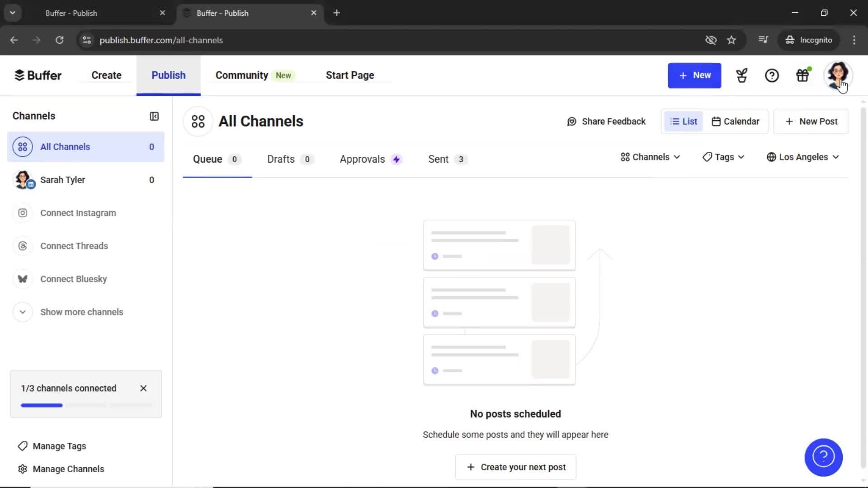Click the Connect Instagram icon

(23, 213)
